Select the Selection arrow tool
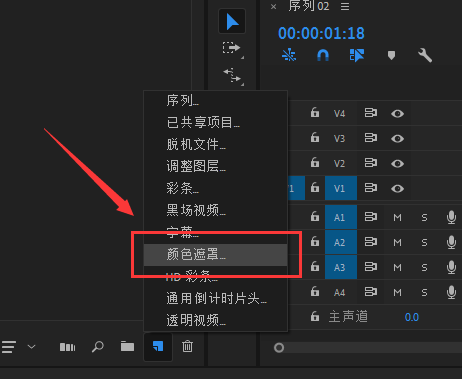The height and width of the screenshot is (379, 462). [232, 22]
